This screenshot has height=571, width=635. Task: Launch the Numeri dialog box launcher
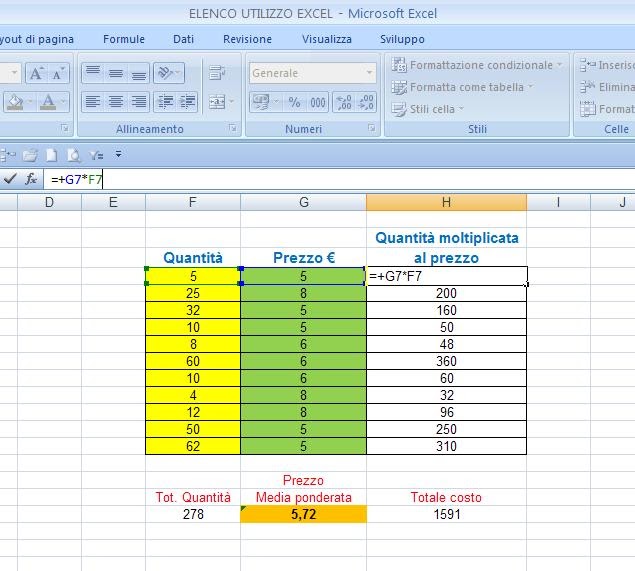tap(371, 128)
